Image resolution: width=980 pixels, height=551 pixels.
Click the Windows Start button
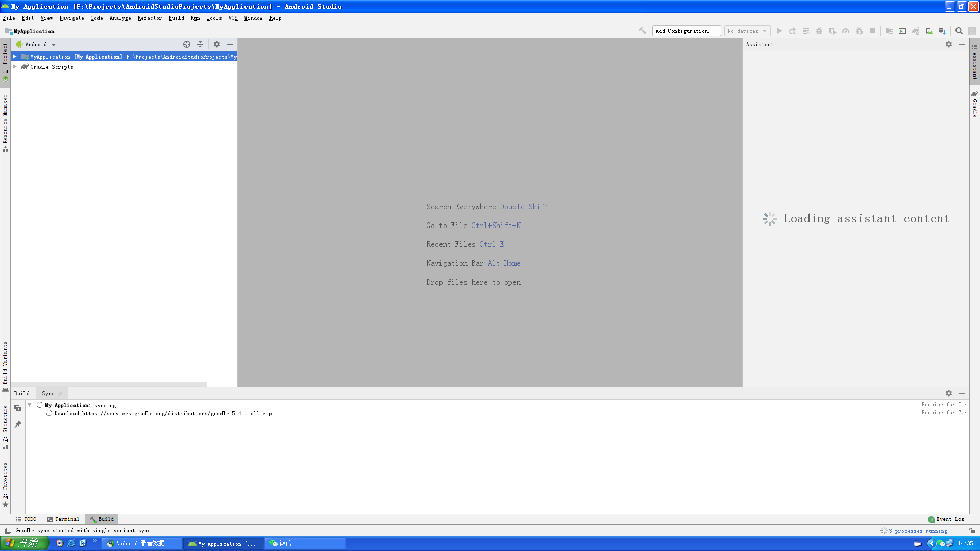[24, 543]
